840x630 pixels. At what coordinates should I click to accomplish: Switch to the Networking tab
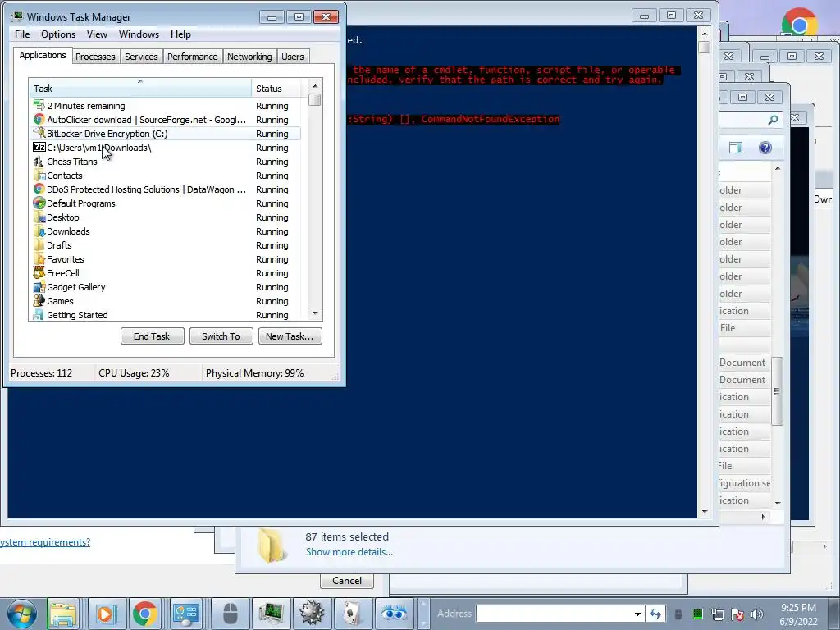tap(249, 57)
